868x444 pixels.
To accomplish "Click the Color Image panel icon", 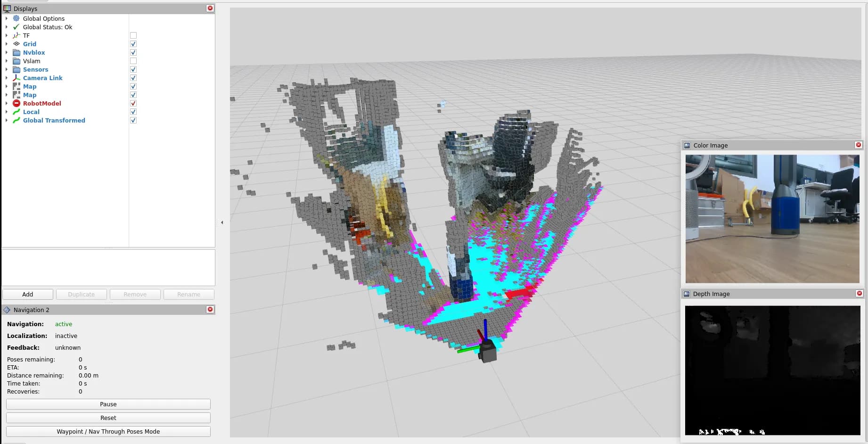I will pyautogui.click(x=687, y=145).
